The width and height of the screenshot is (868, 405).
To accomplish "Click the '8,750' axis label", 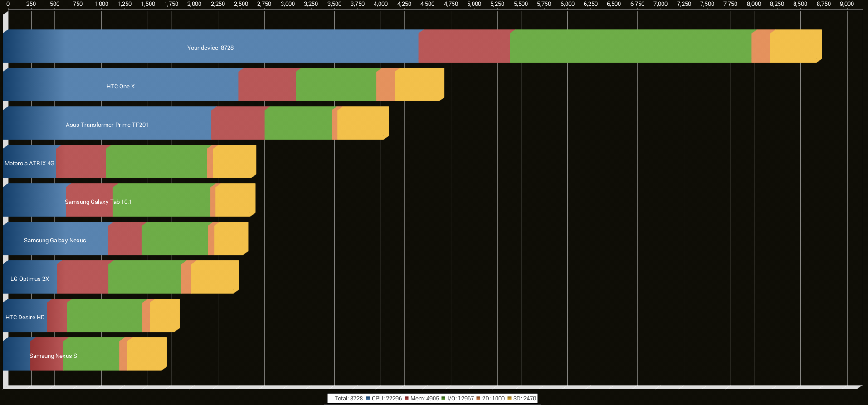I will (x=824, y=4).
